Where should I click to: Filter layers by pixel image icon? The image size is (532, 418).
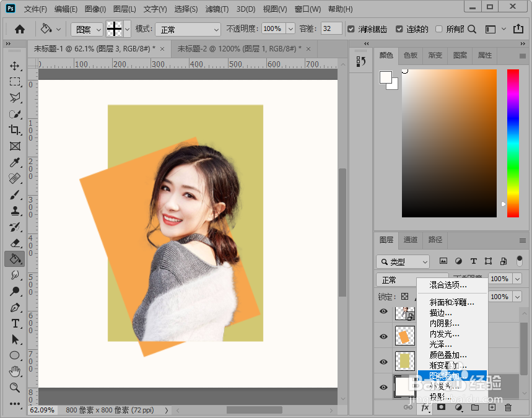click(x=443, y=261)
